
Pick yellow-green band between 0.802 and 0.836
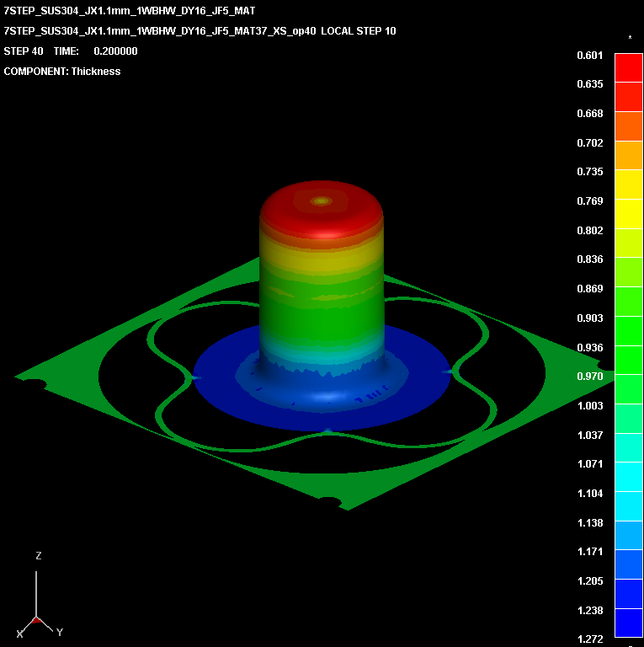[x=629, y=243]
